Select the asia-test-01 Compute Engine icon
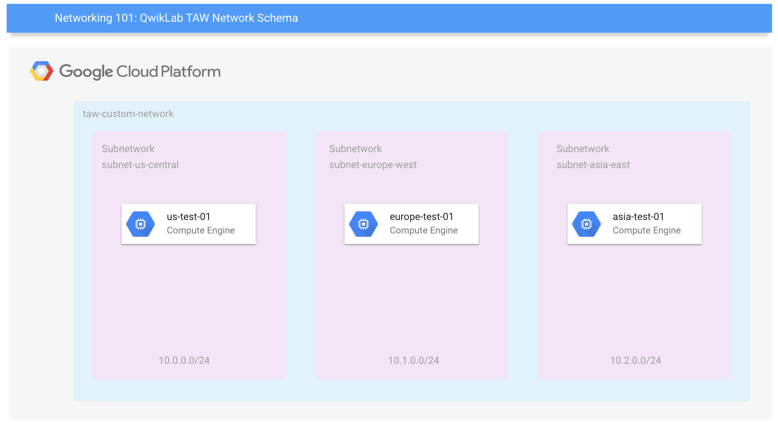 point(586,224)
